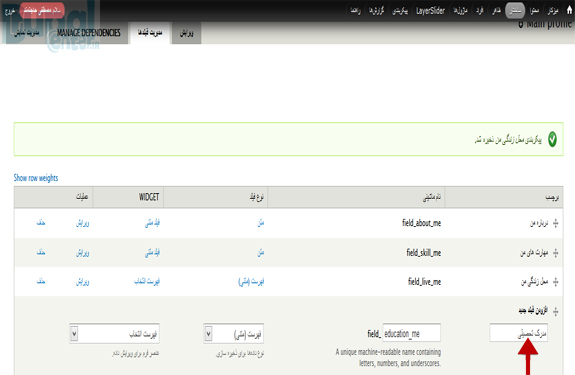
Task: Open the field type dropdown in new field row
Action: [x=234, y=334]
